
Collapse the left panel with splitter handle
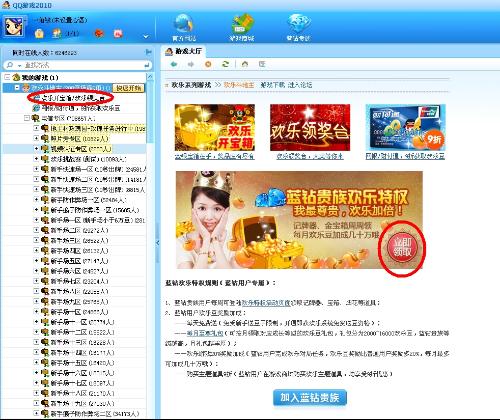pyautogui.click(x=158, y=243)
